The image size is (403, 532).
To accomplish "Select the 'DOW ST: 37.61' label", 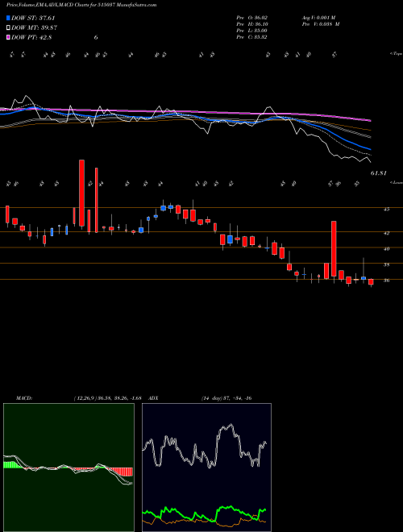I will pos(33,18).
